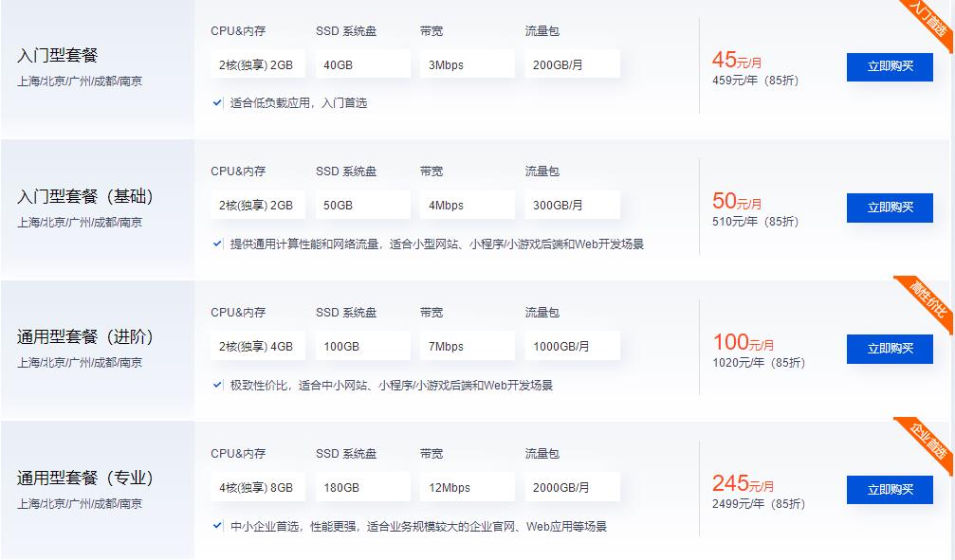
Task: Click the 3Mbps bandwidth box
Action: 468,64
